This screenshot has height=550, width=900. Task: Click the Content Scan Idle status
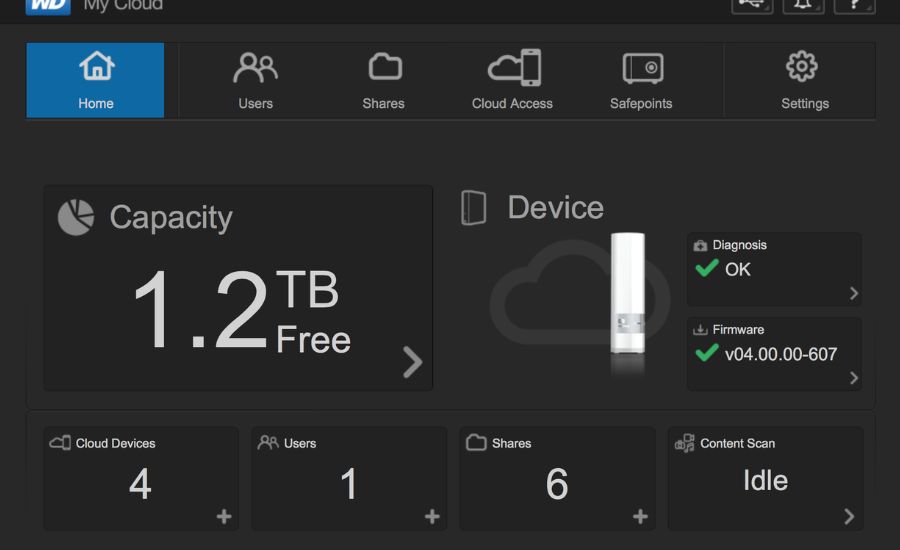coord(765,481)
